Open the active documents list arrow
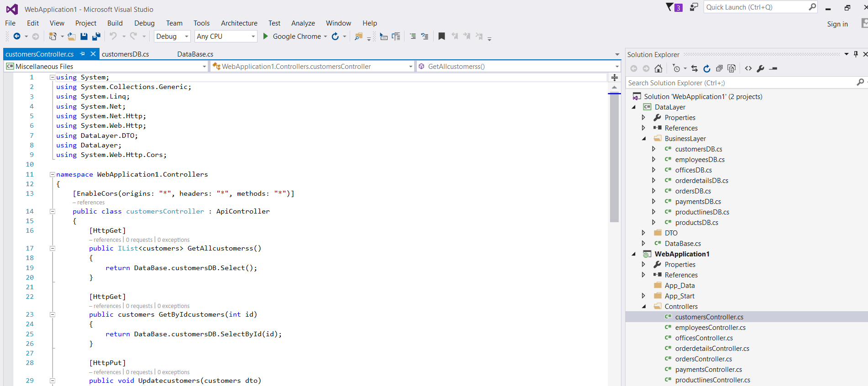Viewport: 868px width, 386px height. tap(617, 54)
